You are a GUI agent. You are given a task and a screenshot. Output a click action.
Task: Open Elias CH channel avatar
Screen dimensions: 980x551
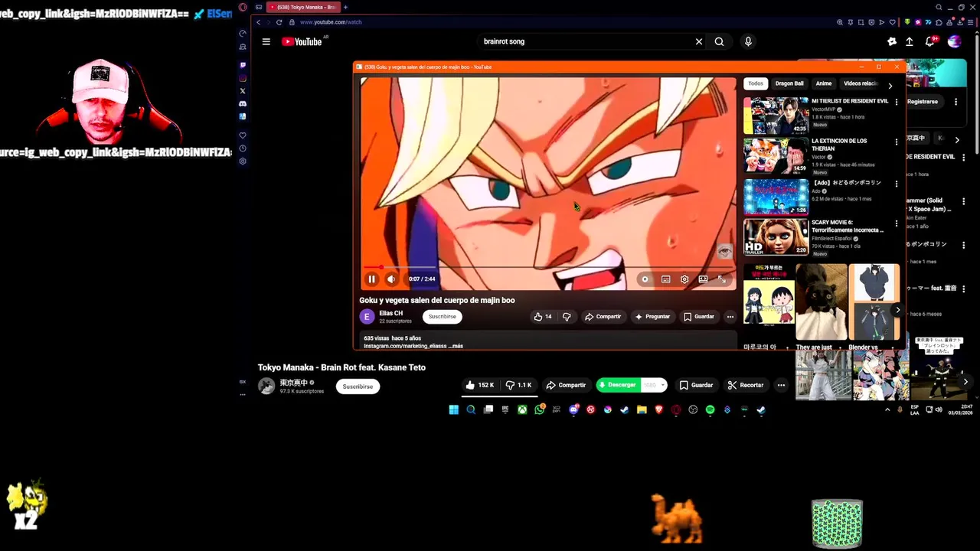tap(367, 316)
